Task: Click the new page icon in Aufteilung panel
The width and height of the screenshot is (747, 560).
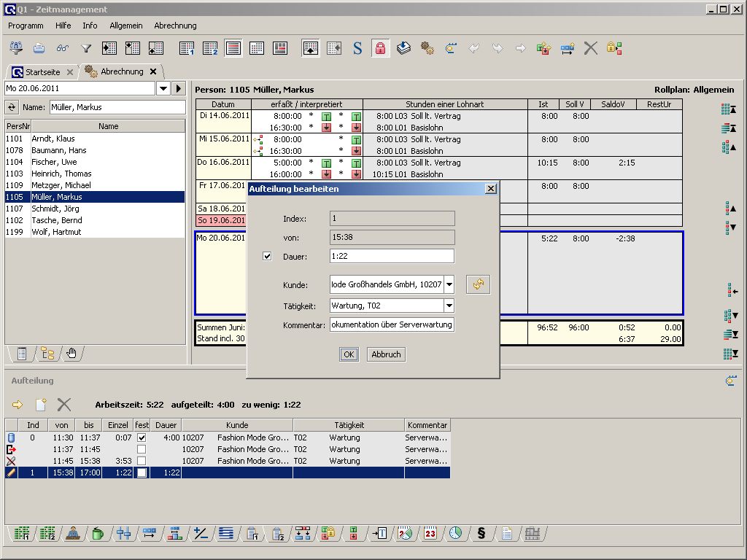Action: [41, 405]
